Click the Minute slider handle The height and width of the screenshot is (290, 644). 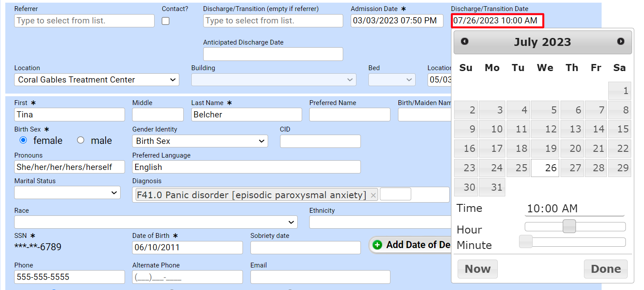coord(526,242)
